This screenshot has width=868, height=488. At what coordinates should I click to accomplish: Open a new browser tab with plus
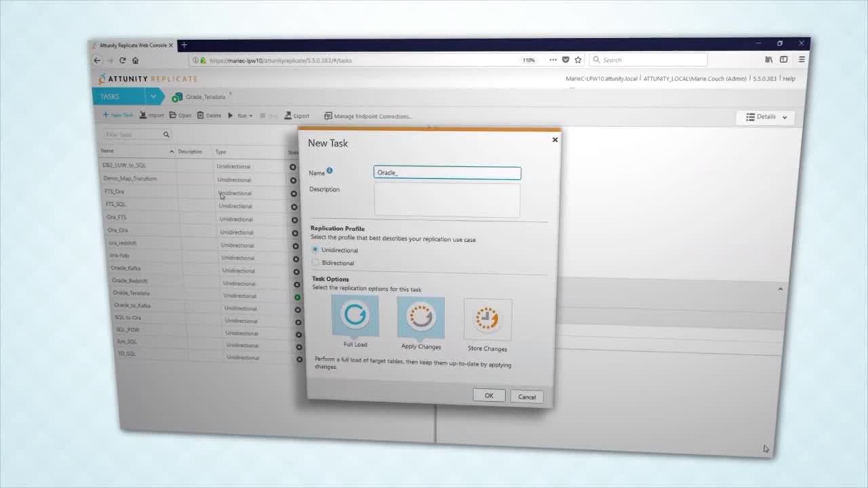click(x=184, y=45)
